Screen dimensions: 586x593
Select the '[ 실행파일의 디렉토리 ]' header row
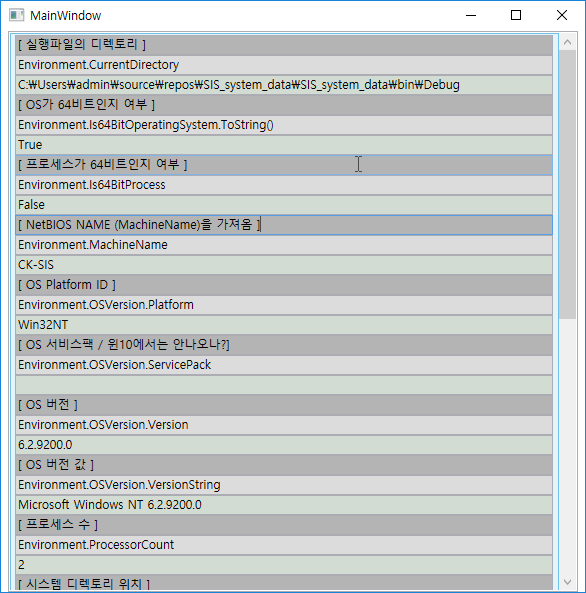[284, 45]
